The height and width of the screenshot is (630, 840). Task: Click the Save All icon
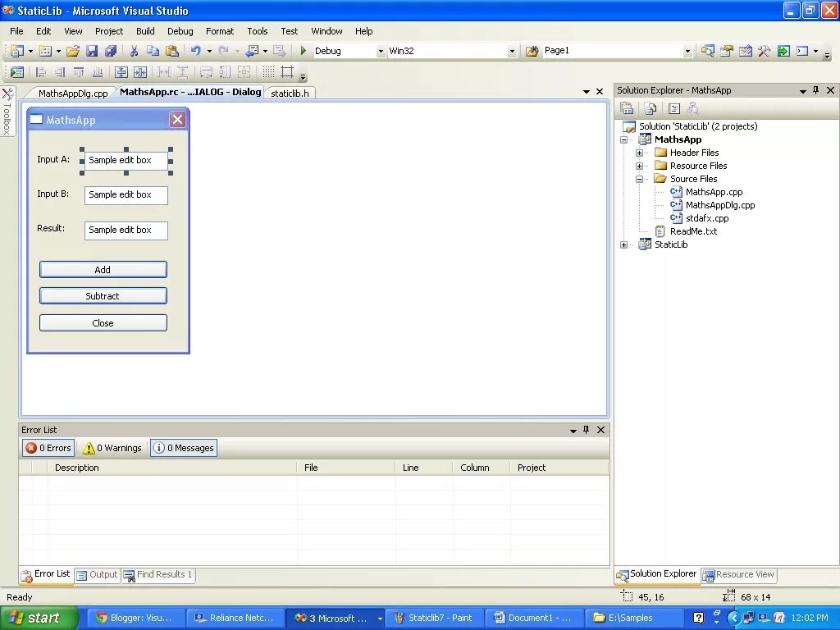click(x=111, y=51)
